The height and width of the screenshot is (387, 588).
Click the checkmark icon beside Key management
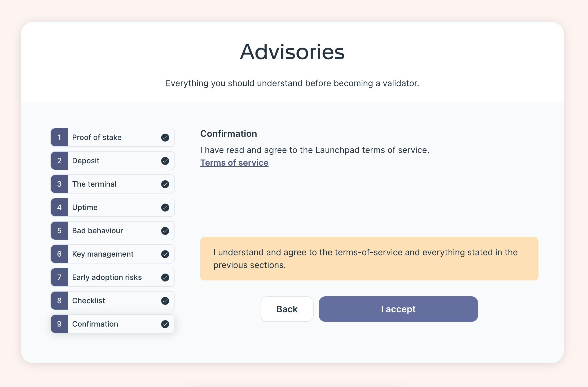tap(165, 254)
